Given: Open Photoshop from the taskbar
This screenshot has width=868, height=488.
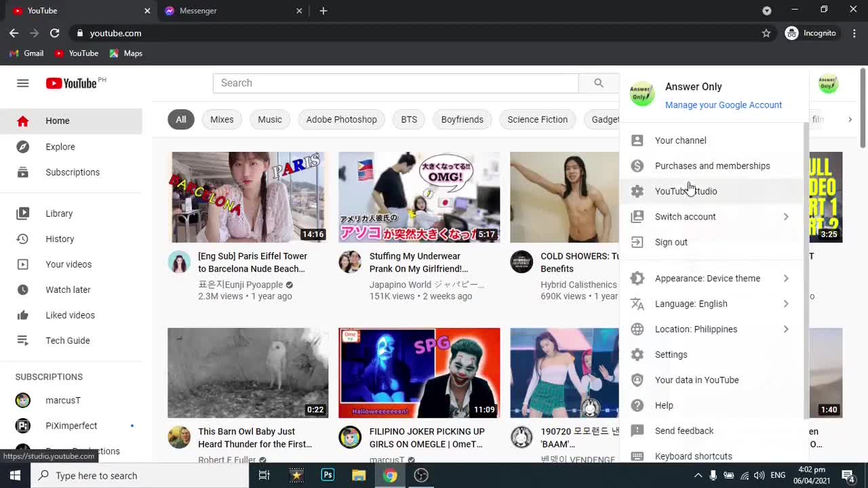Looking at the screenshot, I should point(328,475).
